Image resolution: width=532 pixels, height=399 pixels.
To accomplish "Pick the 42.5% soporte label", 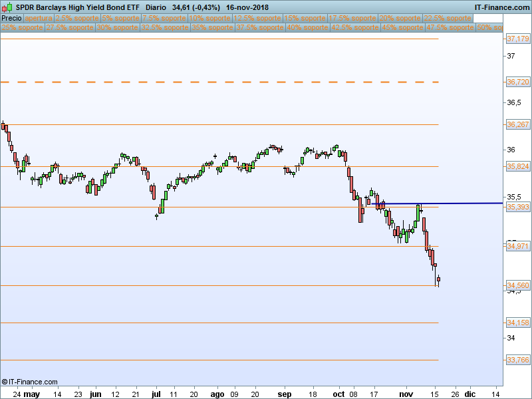I will click(x=355, y=27).
